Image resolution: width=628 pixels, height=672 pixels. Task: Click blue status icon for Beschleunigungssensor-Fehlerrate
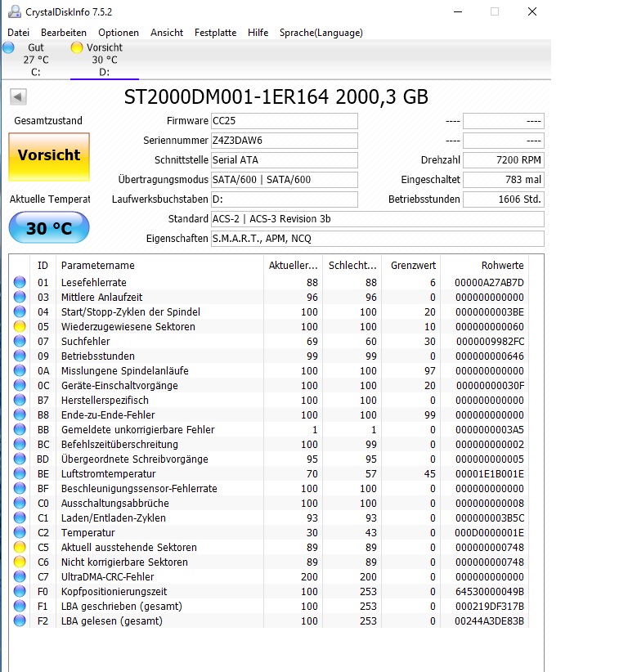pyautogui.click(x=20, y=488)
